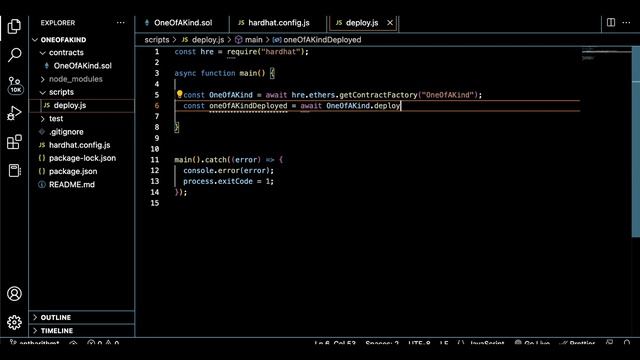This screenshot has height=360, width=640.
Task: Click 'console.error(error);' on line 12
Action: point(229,171)
